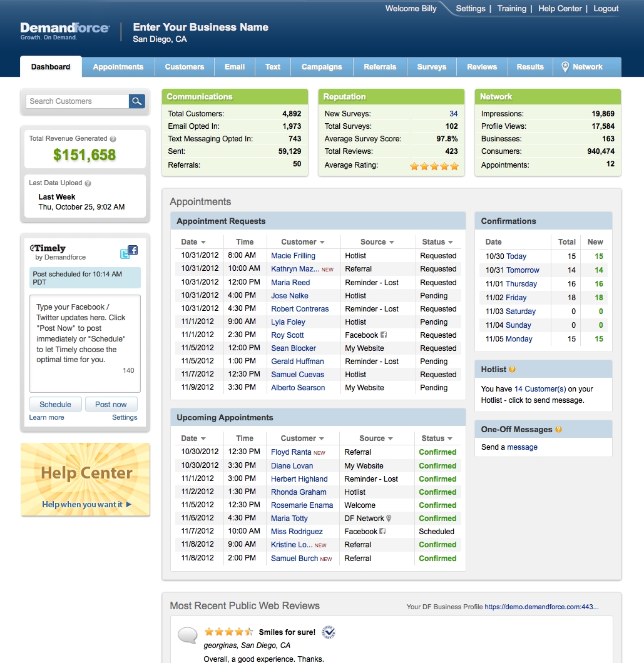
Task: Sort Upcoming Appointments by Date arrow
Action: pyautogui.click(x=203, y=438)
